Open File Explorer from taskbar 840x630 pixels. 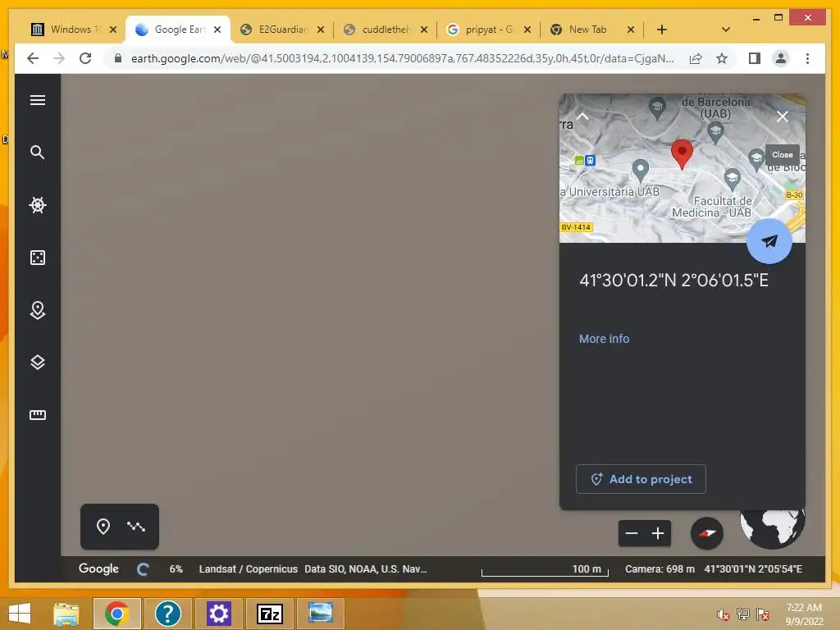pos(66,614)
